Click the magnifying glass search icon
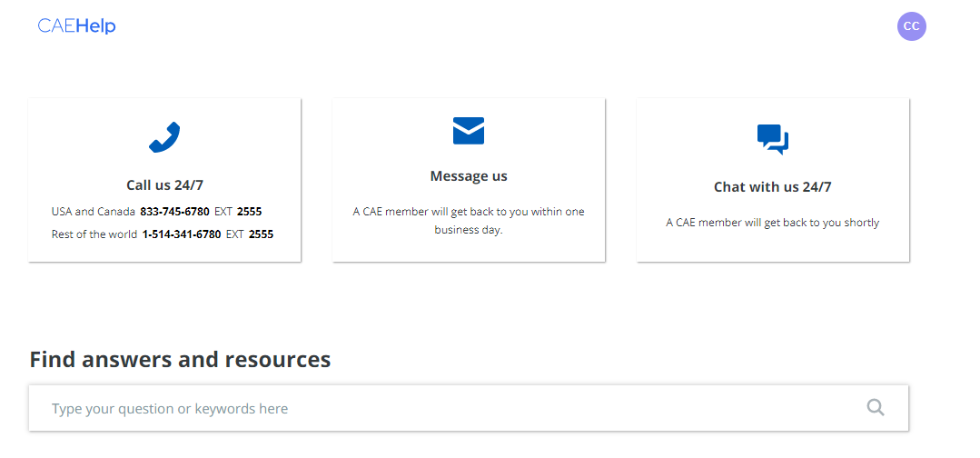The height and width of the screenshot is (458, 980). [876, 408]
